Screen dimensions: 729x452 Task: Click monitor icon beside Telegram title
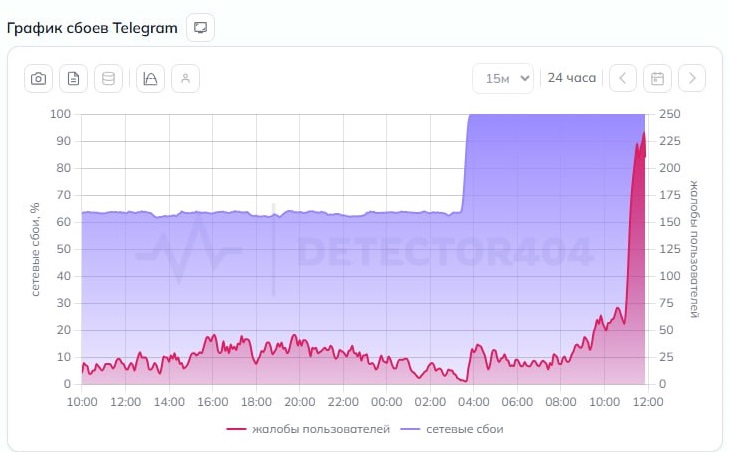click(x=200, y=27)
